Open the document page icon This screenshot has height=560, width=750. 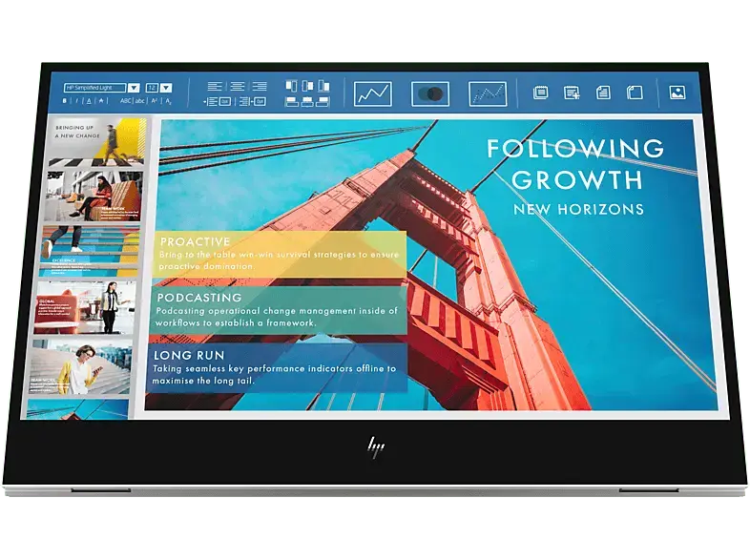coord(603,93)
